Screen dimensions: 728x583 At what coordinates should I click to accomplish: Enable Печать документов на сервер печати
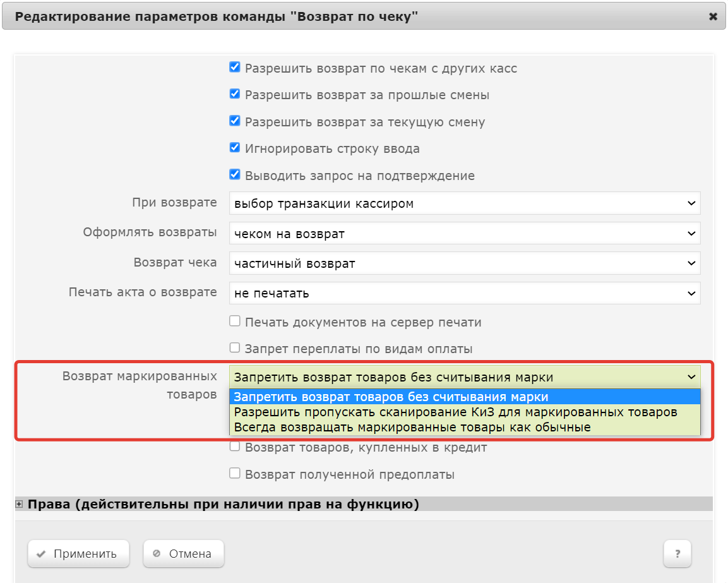tap(235, 322)
